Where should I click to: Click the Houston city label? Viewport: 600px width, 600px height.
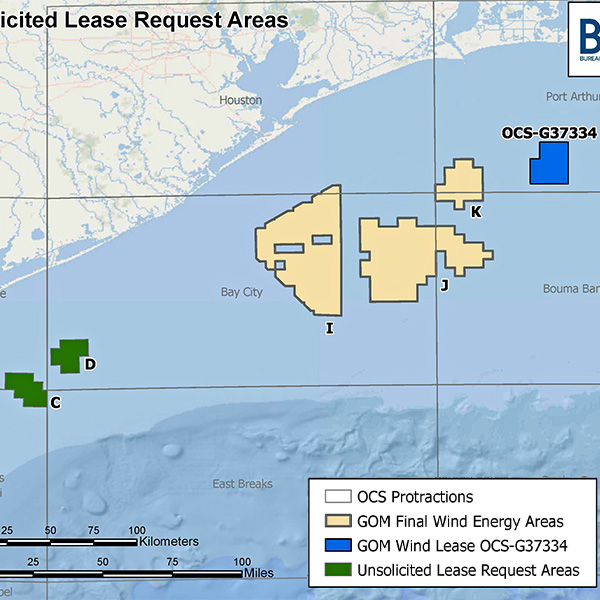(x=240, y=101)
